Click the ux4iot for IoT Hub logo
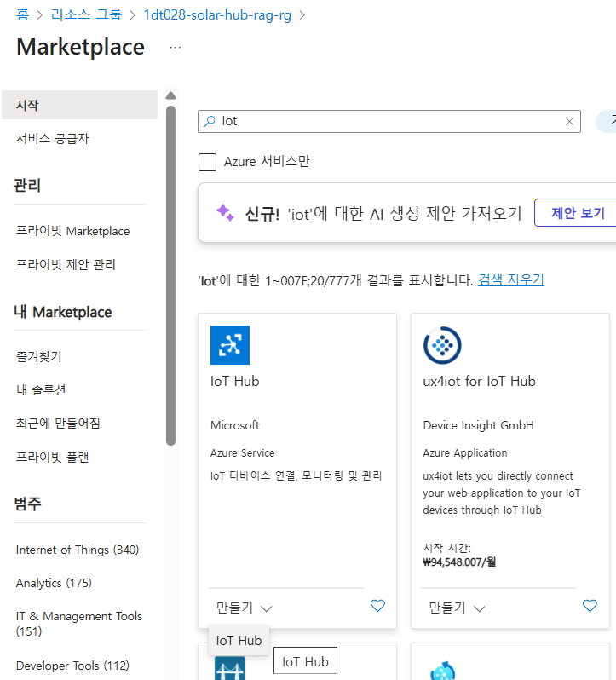 442,345
